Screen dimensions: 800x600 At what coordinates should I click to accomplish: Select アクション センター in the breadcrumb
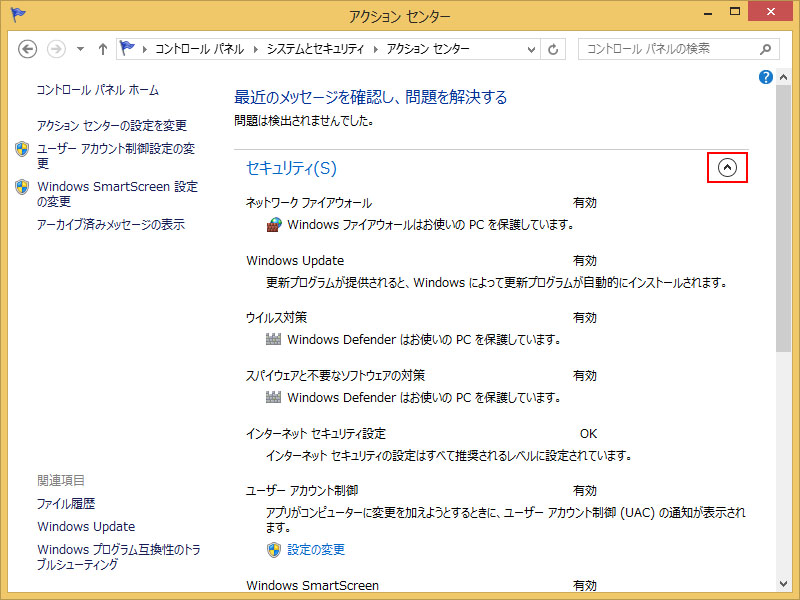[428, 49]
